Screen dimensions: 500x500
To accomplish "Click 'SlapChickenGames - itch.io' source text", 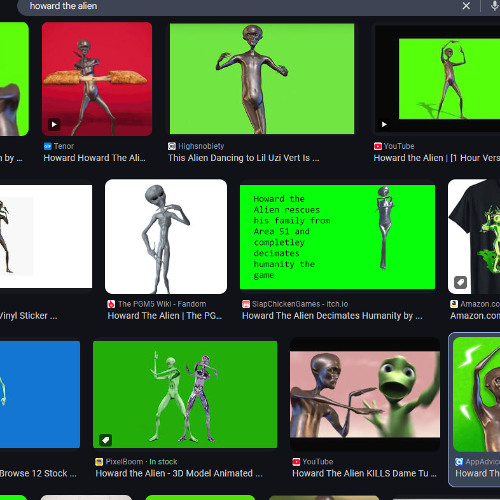I will (300, 304).
